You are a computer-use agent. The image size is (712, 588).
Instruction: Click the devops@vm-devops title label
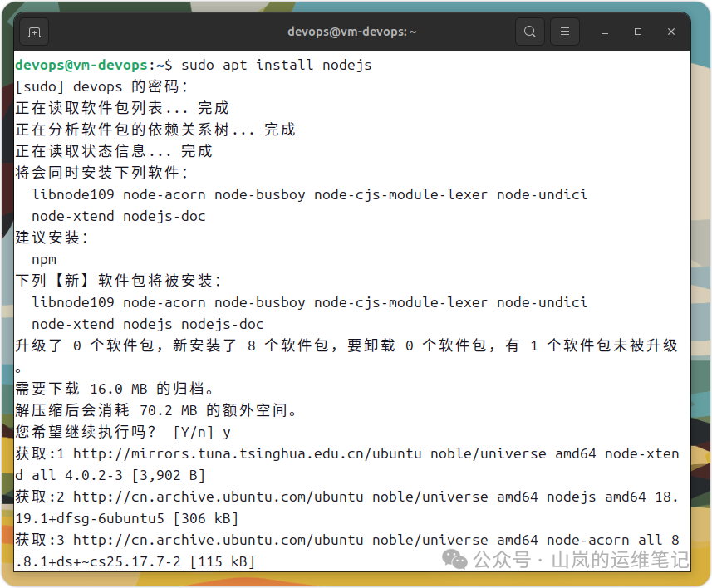click(351, 31)
